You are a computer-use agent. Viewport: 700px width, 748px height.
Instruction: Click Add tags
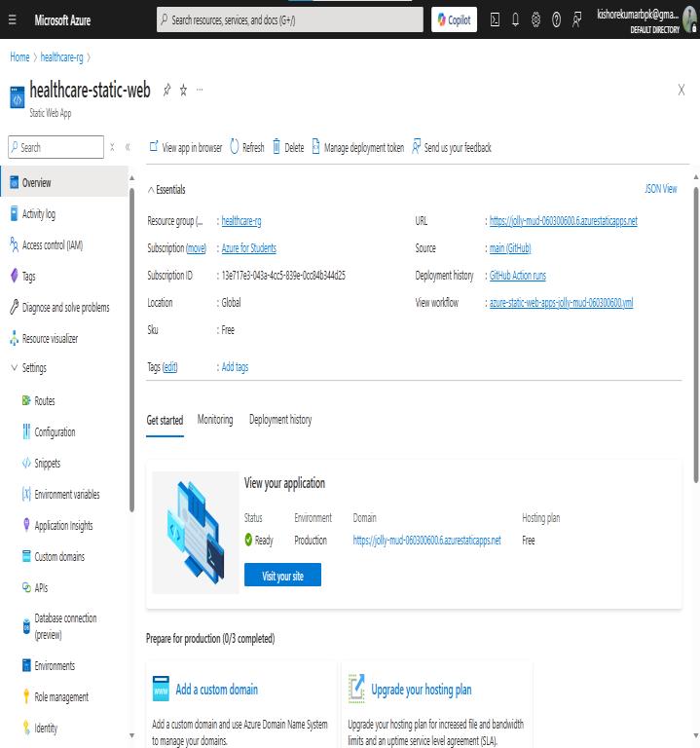click(x=235, y=367)
